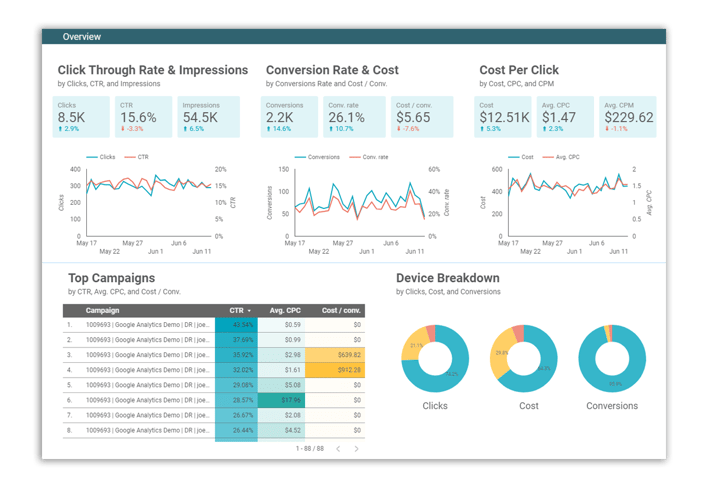This screenshot has width=708, height=488.
Task: Click the Avg. CPM $229.62 scorecard
Action: [628, 116]
